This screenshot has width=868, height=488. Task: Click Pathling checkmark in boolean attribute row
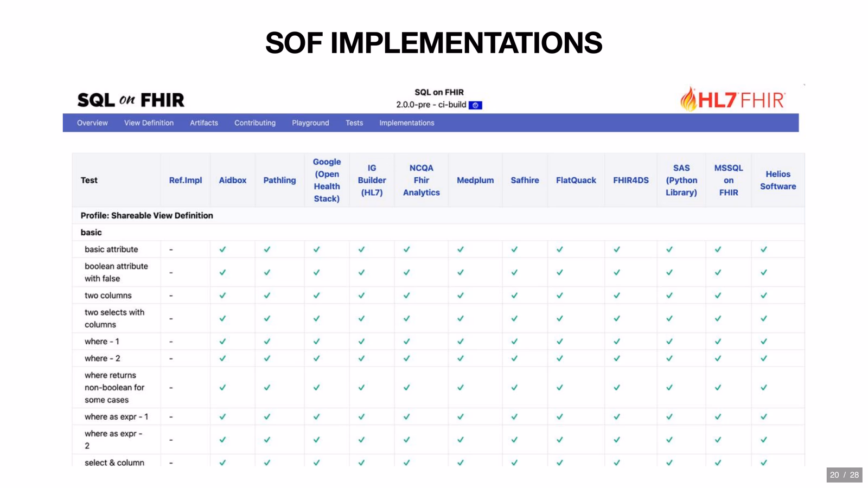(267, 272)
